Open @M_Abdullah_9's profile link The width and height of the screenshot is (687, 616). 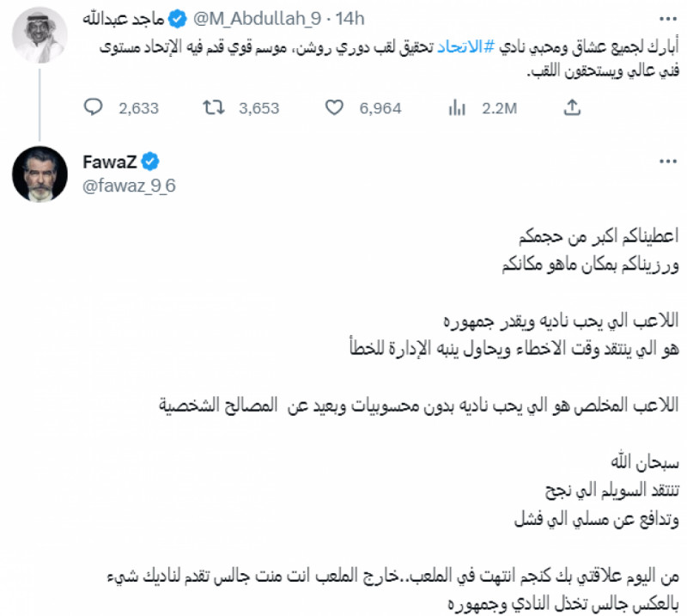[258, 15]
